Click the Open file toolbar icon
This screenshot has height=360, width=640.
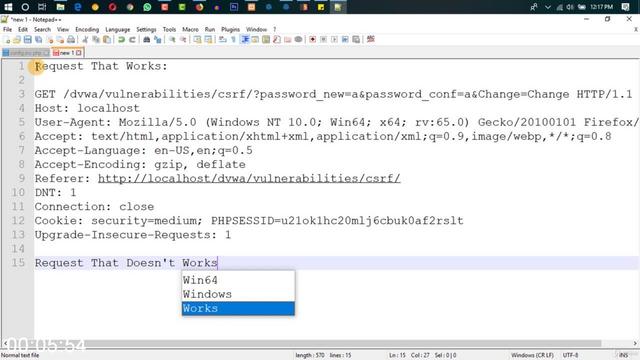click(x=17, y=39)
